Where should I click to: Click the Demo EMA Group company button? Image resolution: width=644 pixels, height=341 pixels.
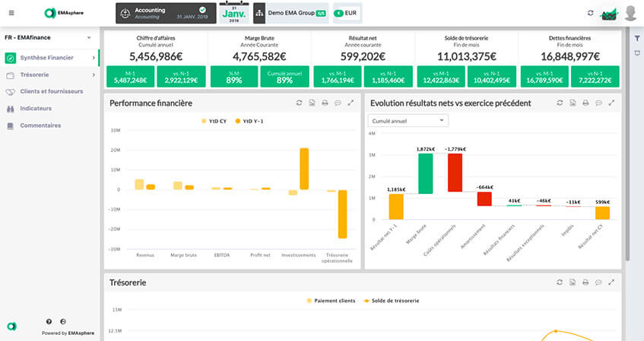point(285,13)
